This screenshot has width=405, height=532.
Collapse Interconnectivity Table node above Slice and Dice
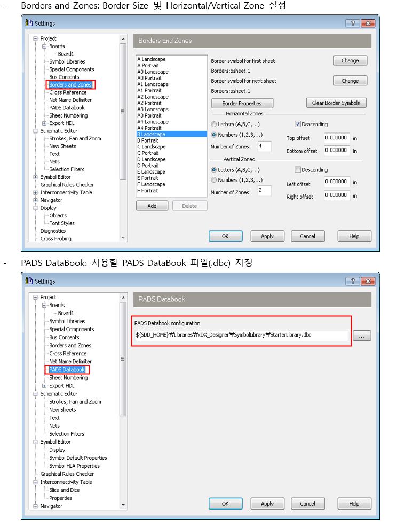pyautogui.click(x=36, y=482)
